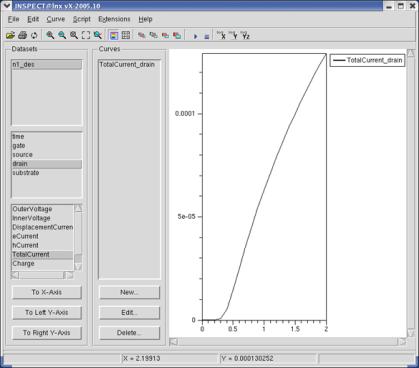This screenshot has width=419, height=368.
Task: Click the New... curve button
Action: pos(129,292)
